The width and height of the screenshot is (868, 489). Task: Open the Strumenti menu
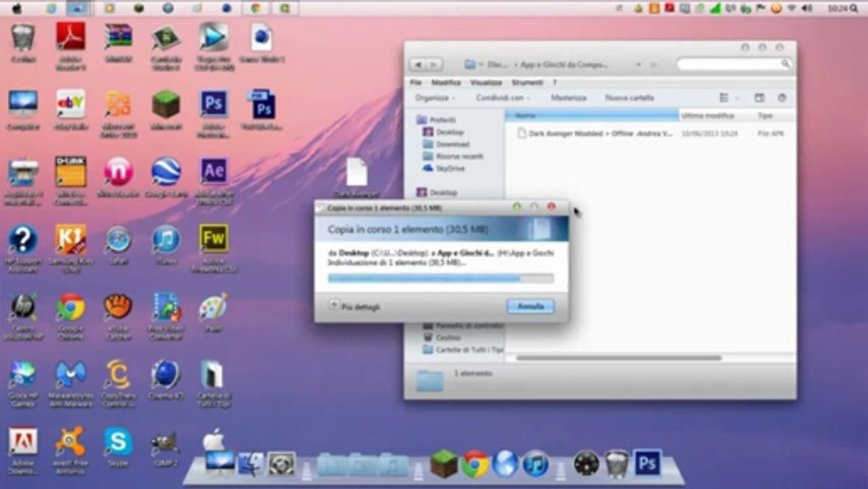[527, 82]
